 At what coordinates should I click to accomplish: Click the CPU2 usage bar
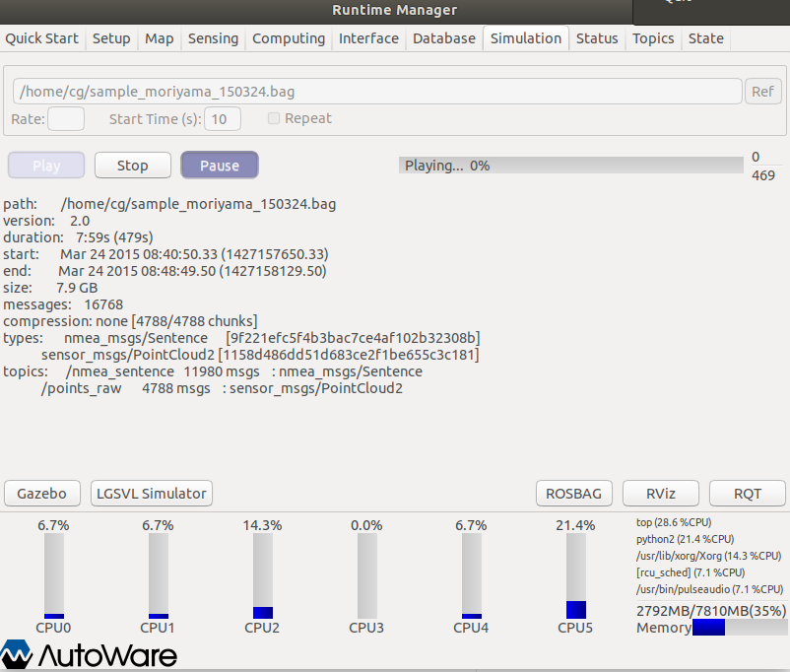pos(262,575)
